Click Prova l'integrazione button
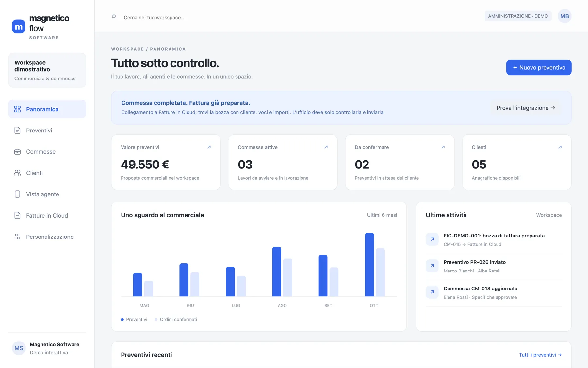 pyautogui.click(x=526, y=108)
